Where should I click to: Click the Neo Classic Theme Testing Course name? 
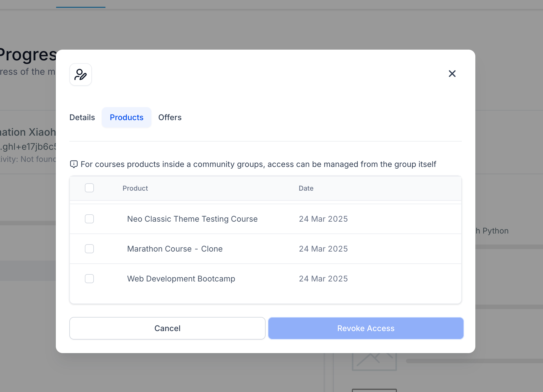(192, 219)
